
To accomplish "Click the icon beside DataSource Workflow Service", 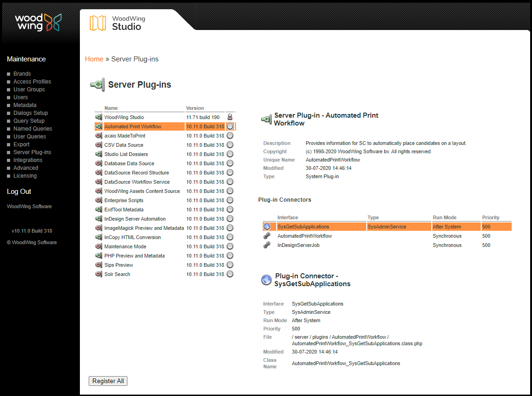I will point(99,182).
